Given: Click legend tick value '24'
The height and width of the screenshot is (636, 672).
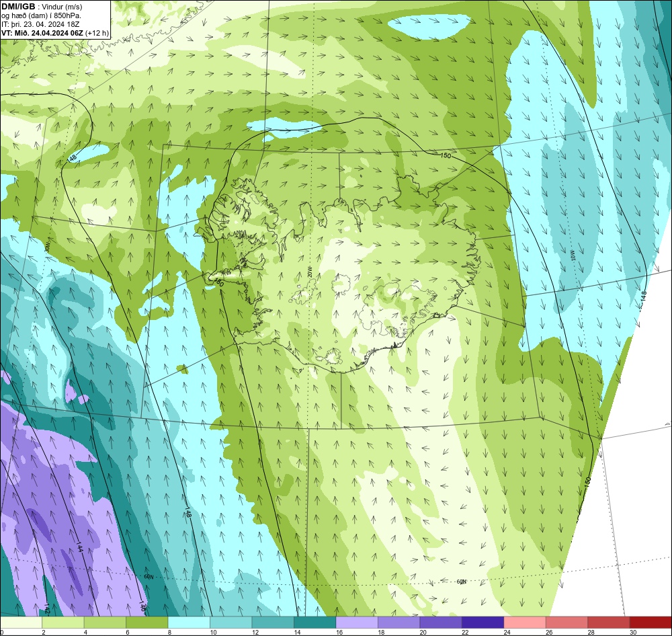Looking at the screenshot, I should tap(507, 632).
